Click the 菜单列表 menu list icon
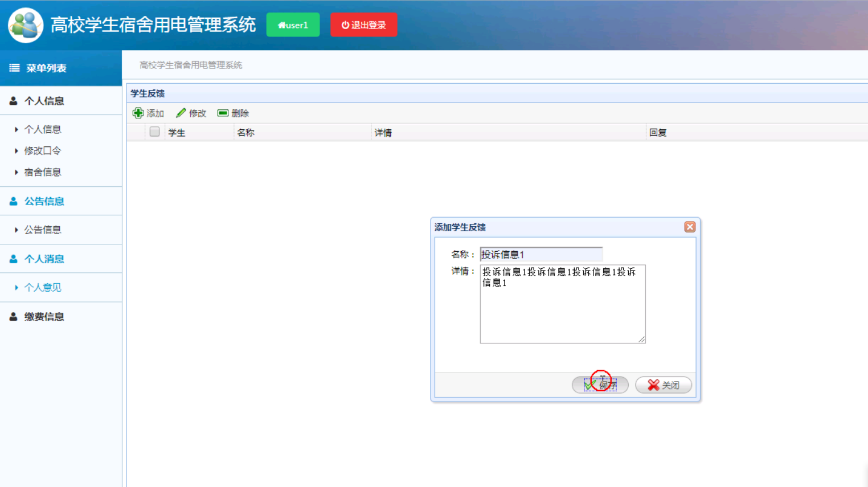Screen dimensions: 868x487 click(14, 68)
